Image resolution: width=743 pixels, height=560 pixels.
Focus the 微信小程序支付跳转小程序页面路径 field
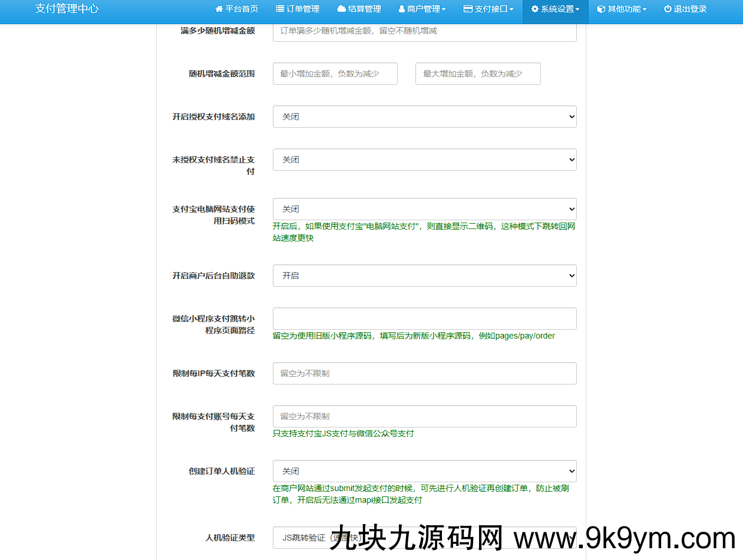[424, 319]
